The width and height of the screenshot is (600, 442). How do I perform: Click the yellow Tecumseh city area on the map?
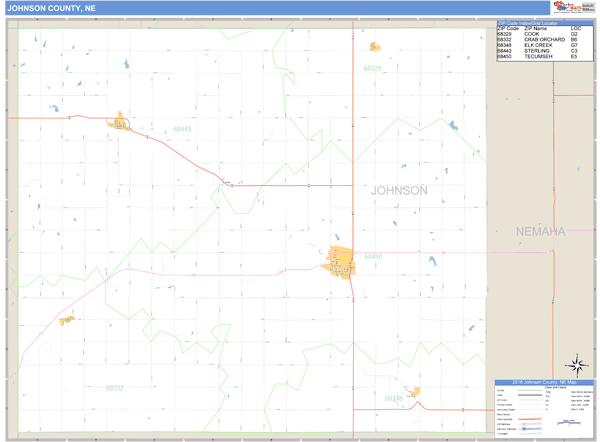(340, 262)
